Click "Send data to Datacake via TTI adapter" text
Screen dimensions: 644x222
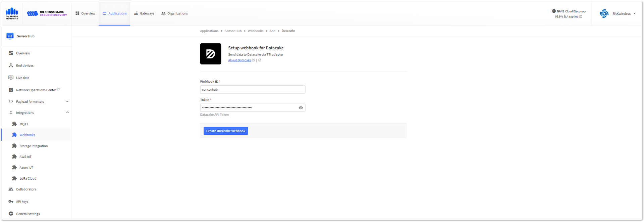click(x=256, y=54)
